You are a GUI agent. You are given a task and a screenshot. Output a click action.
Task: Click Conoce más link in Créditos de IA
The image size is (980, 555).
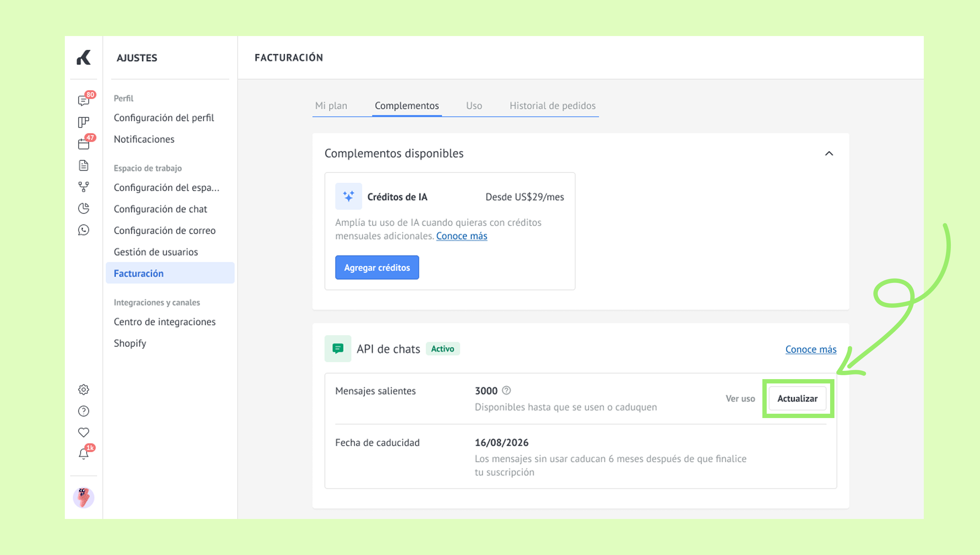pos(462,236)
